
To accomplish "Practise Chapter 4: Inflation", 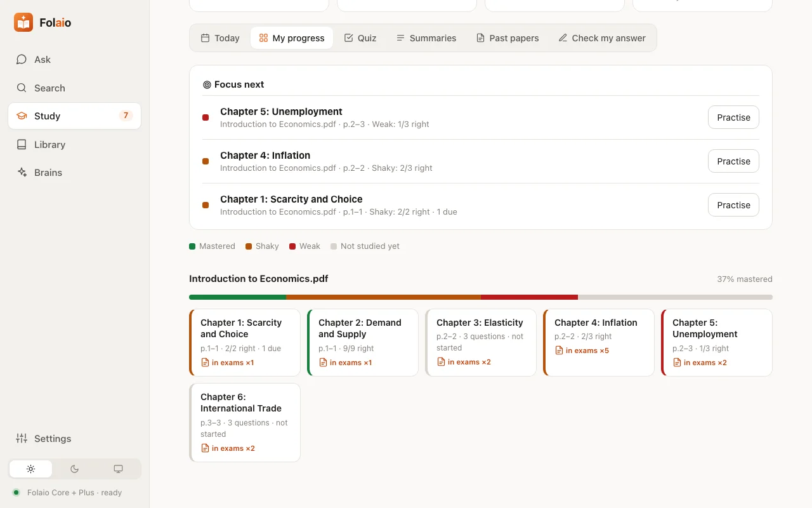I will [x=733, y=161].
